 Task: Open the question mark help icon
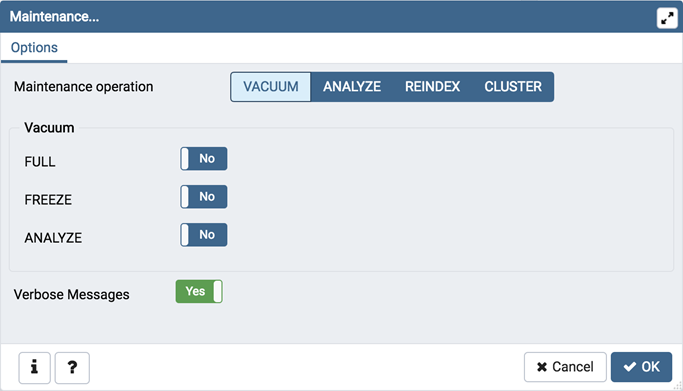(x=72, y=368)
